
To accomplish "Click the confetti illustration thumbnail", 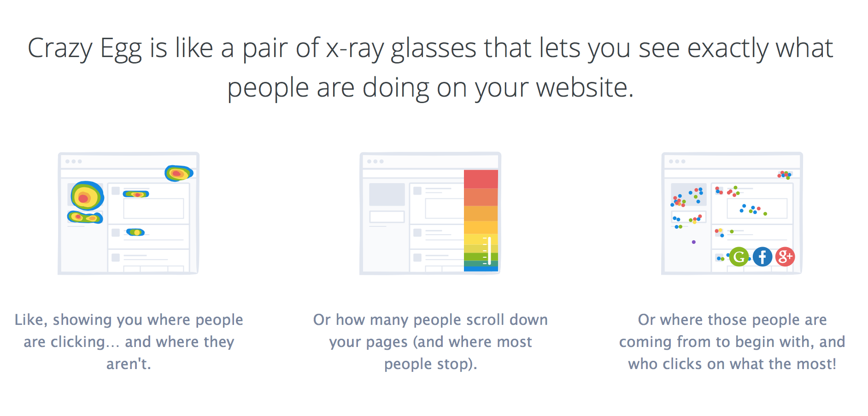I will pos(732,214).
